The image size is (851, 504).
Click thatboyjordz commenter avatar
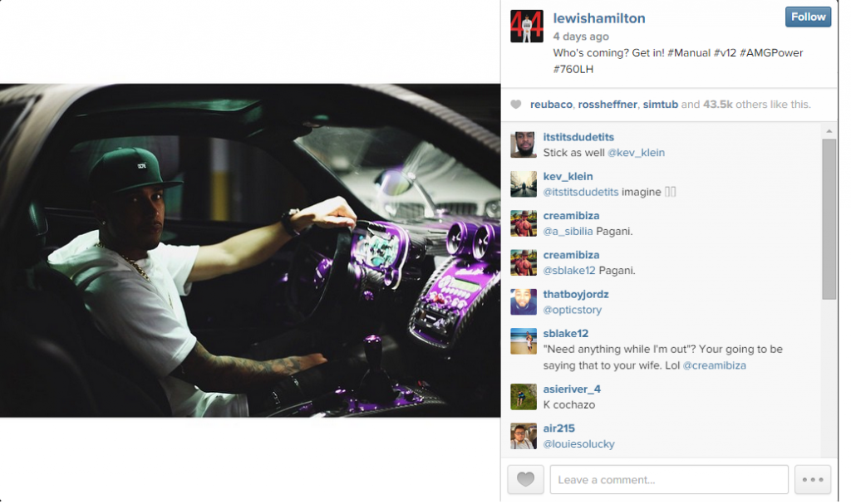click(x=524, y=301)
